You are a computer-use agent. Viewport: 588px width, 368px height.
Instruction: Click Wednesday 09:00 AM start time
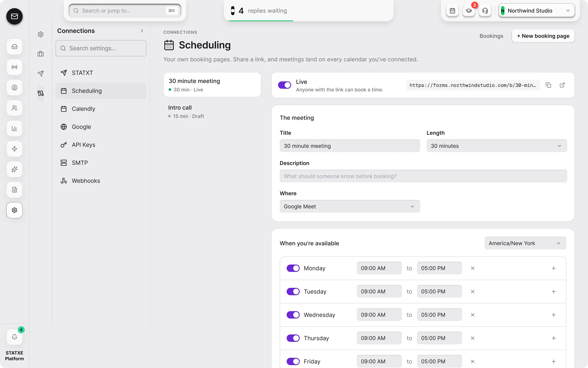pyautogui.click(x=379, y=315)
